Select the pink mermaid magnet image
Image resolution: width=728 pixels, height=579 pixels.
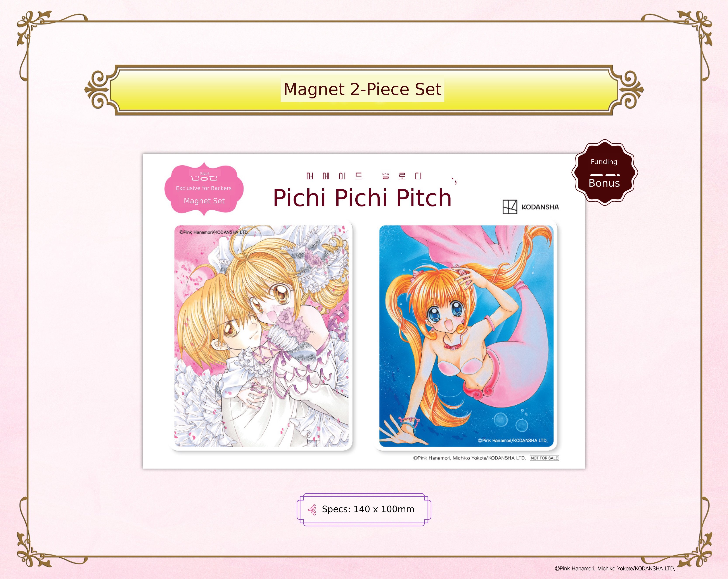click(466, 336)
